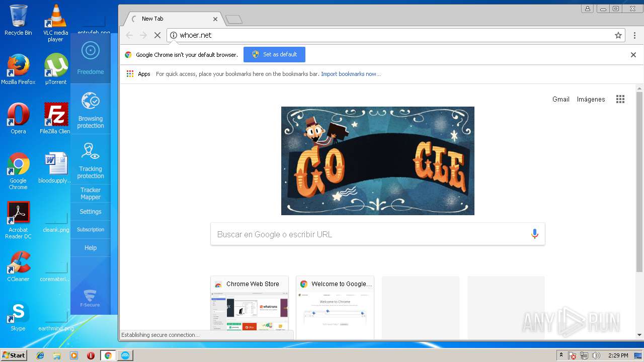Open the Opera browser shortcut

coord(18,119)
